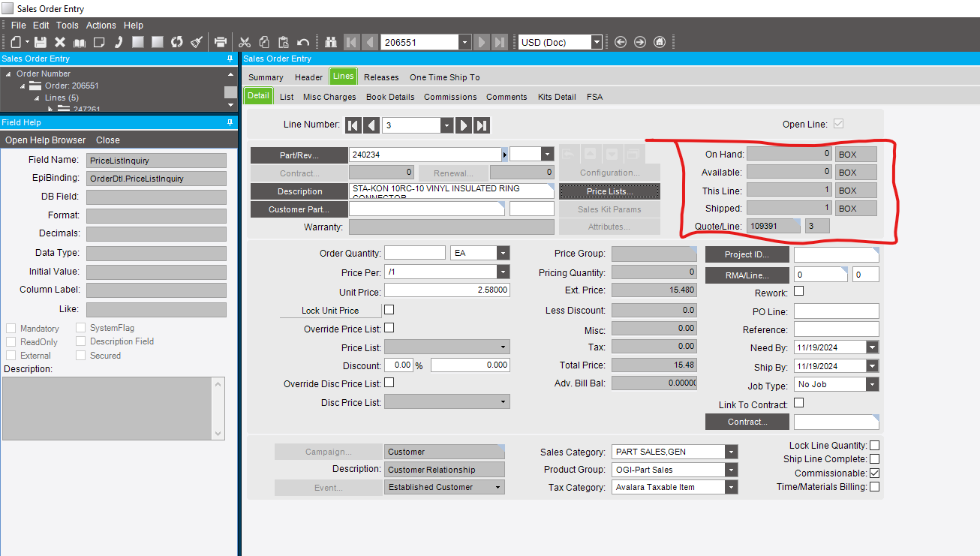Pin the Sales Order Entry tree panel
Screen dimensions: 980x556
coord(230,59)
